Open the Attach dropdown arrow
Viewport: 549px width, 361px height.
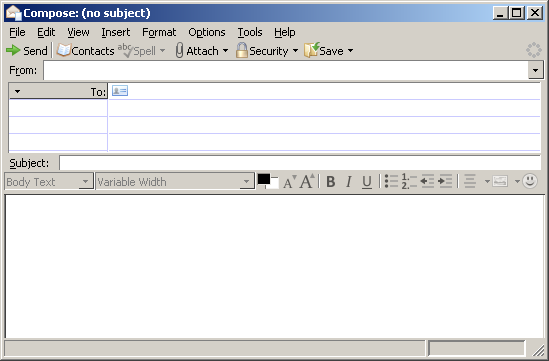coord(225,51)
